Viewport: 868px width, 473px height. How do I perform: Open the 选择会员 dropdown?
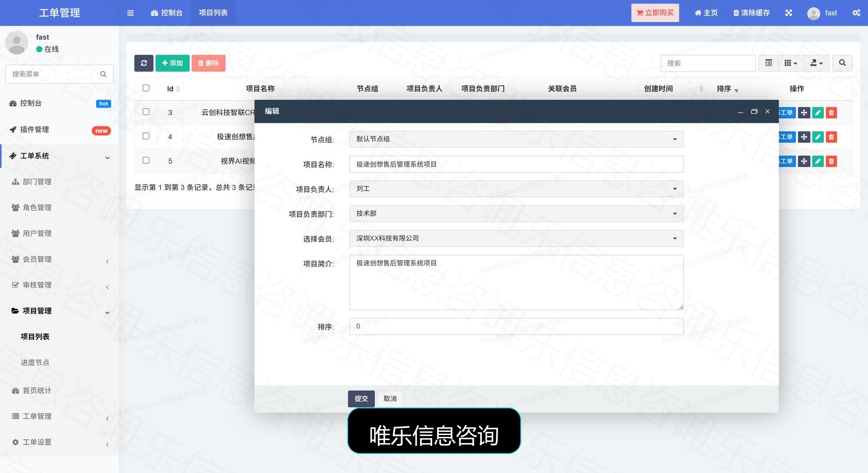click(x=516, y=238)
